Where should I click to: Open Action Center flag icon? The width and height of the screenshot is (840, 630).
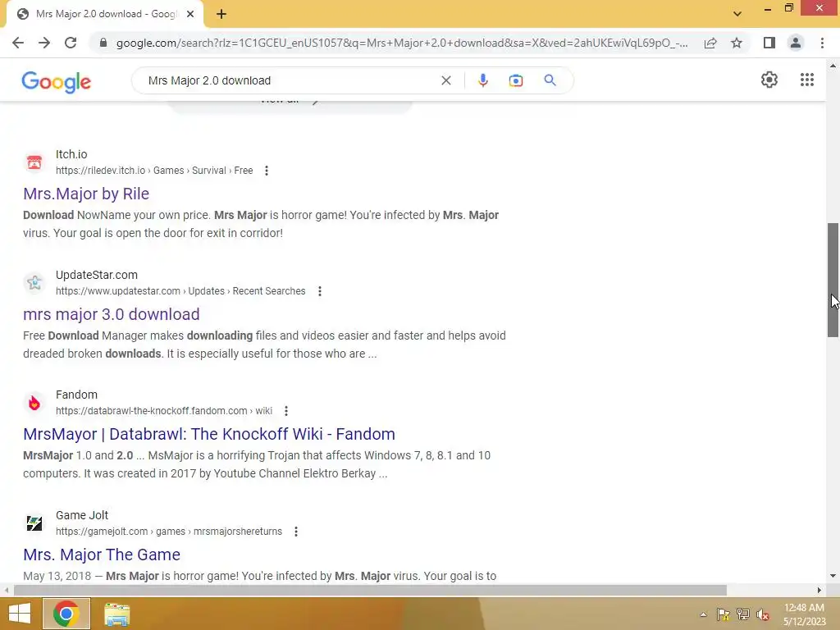click(724, 614)
